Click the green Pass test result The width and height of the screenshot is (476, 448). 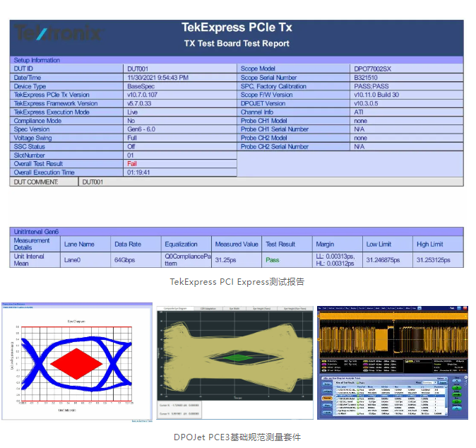coord(272,260)
